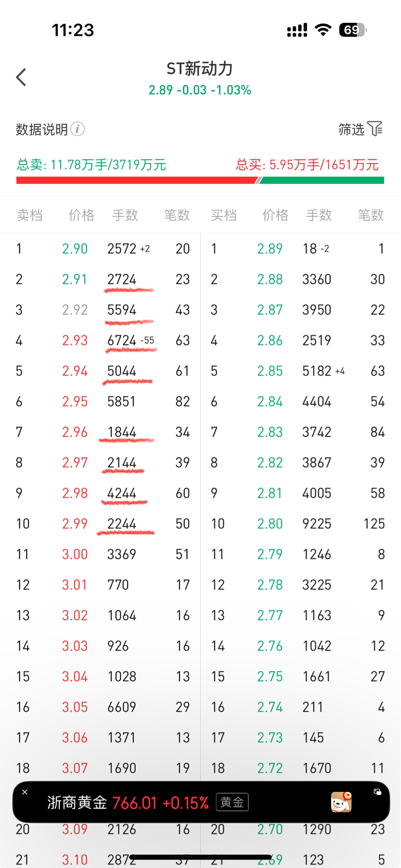Tap the 总买 total buy summary
Viewport: 401px width, 868px height.
coord(307,165)
